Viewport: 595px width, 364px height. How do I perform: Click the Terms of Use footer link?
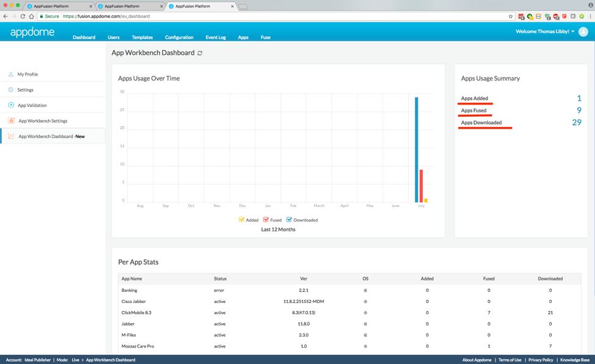509,360
